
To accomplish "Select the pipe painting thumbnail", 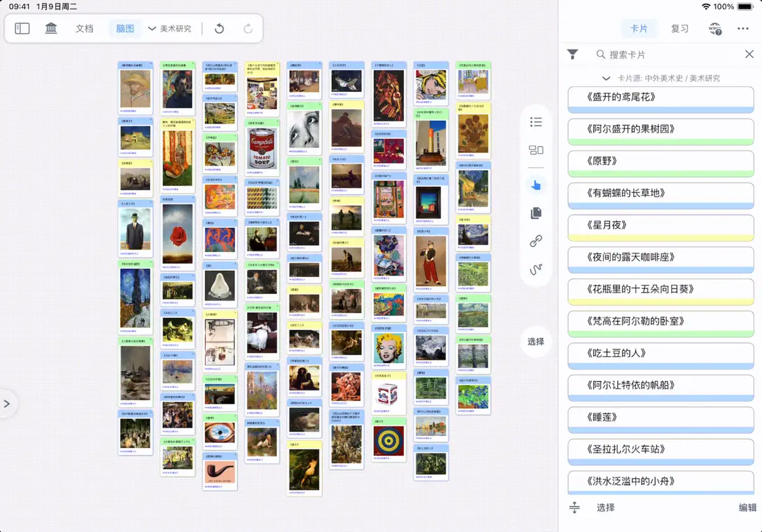I will tap(220, 471).
